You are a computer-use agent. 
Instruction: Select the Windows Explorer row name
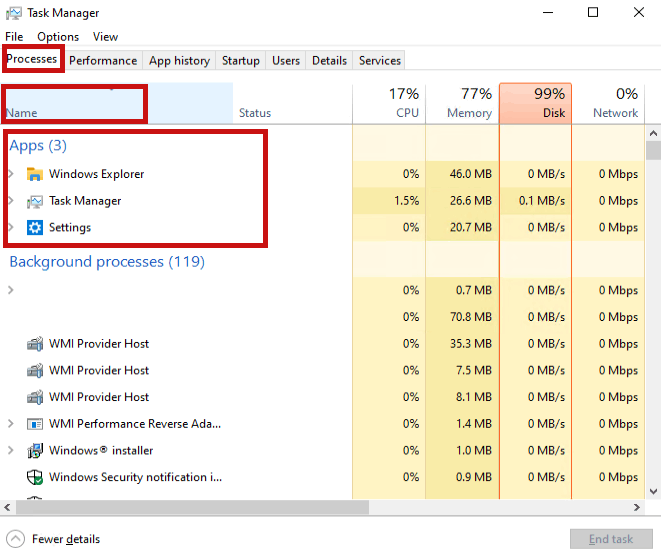tap(97, 174)
